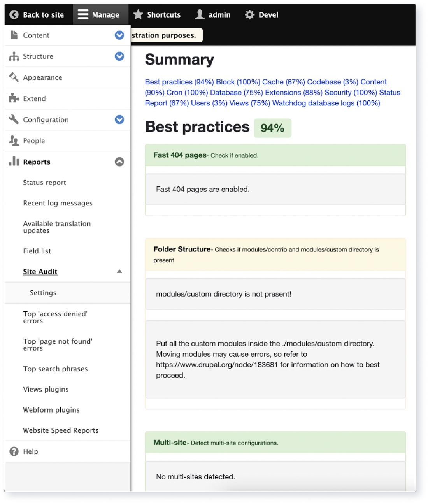Screen dimensions: 428x504
Task: Expand the Content submenu chevron
Action: coord(119,35)
